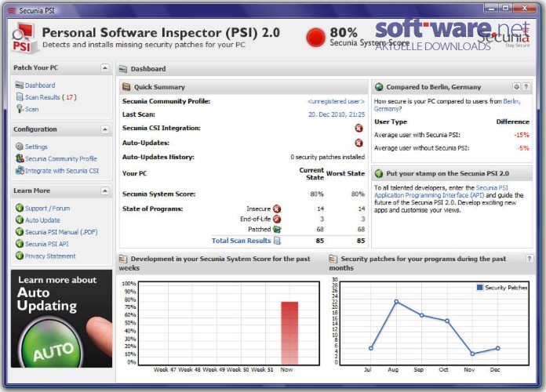
Task: Click the Settings gear icon
Action: [20, 147]
